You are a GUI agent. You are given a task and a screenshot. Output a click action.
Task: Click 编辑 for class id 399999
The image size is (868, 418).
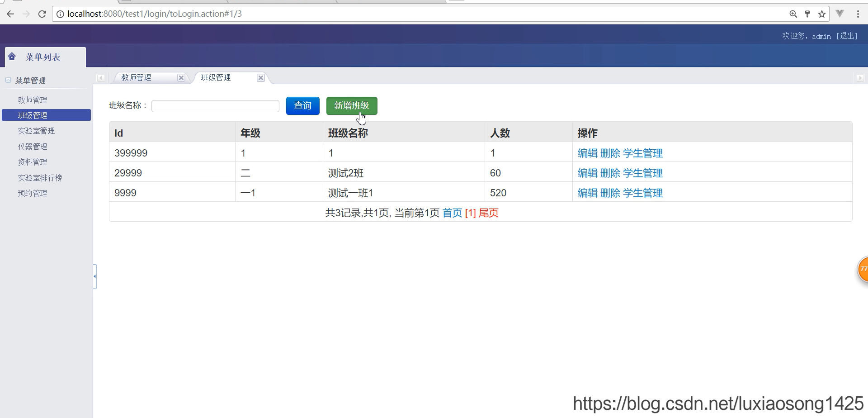[588, 153]
